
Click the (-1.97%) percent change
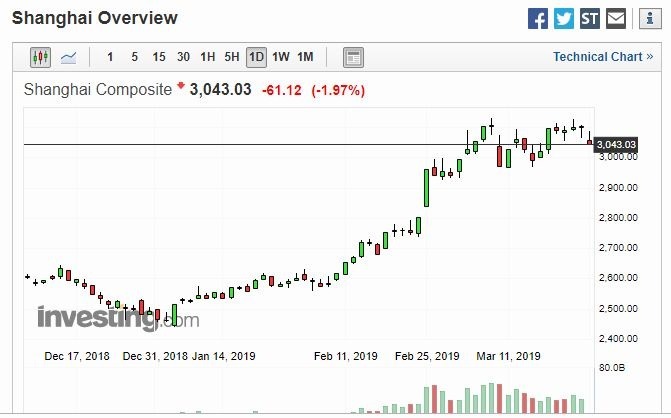point(338,90)
